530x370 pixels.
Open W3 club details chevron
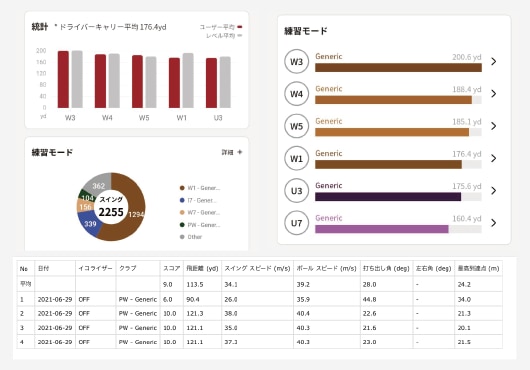point(493,61)
